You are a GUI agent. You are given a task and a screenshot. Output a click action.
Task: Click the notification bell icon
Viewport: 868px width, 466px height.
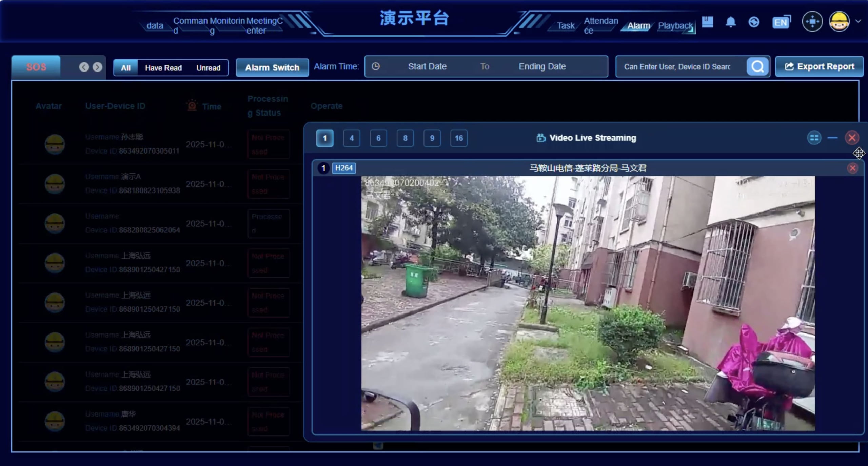tap(730, 22)
